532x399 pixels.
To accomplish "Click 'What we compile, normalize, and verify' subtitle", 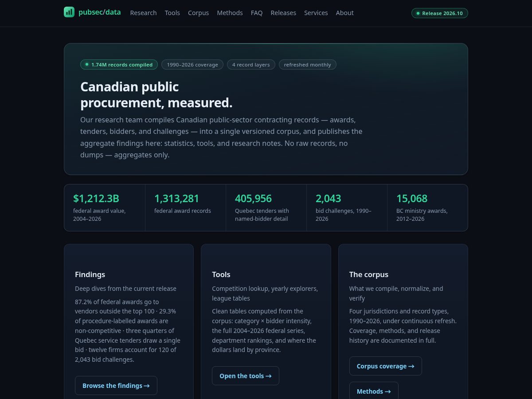I will [x=396, y=293].
